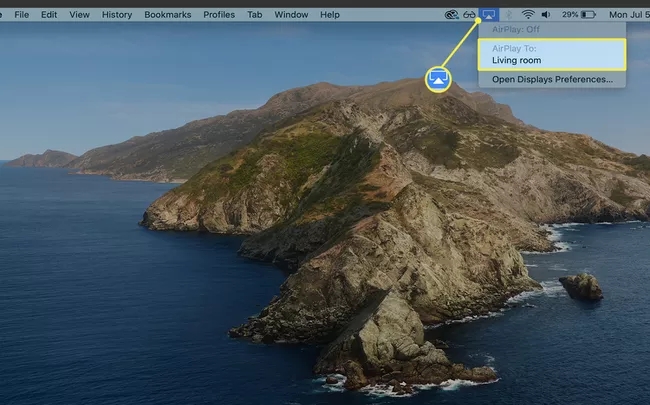Open the Wi-Fi status menu
Image resolution: width=650 pixels, height=405 pixels.
(528, 15)
